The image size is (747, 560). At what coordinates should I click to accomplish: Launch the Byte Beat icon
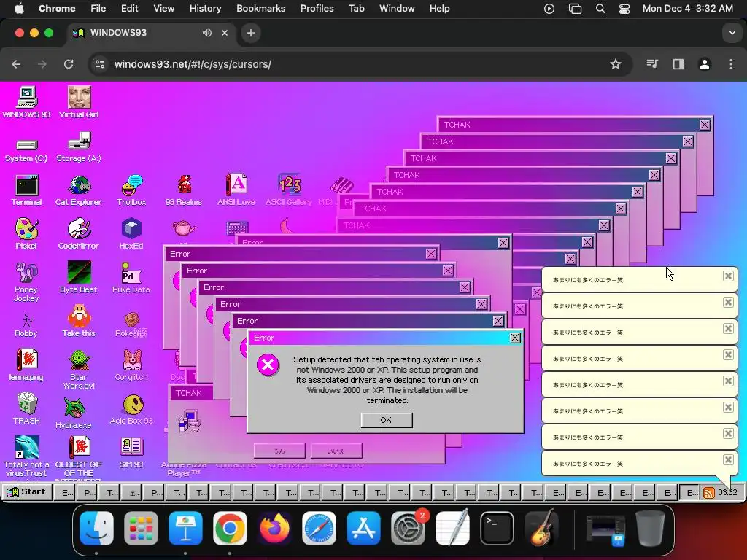[79, 277]
